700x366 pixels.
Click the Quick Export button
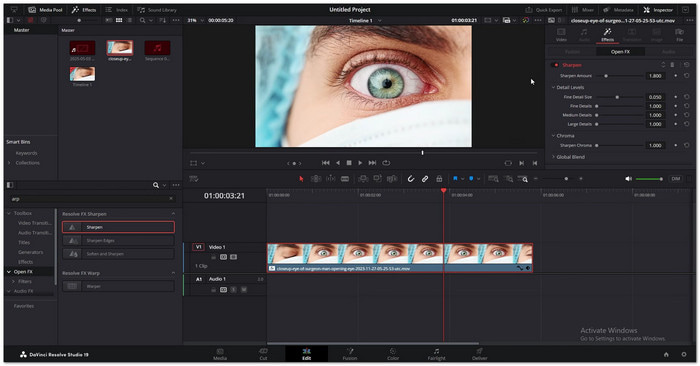click(x=543, y=10)
